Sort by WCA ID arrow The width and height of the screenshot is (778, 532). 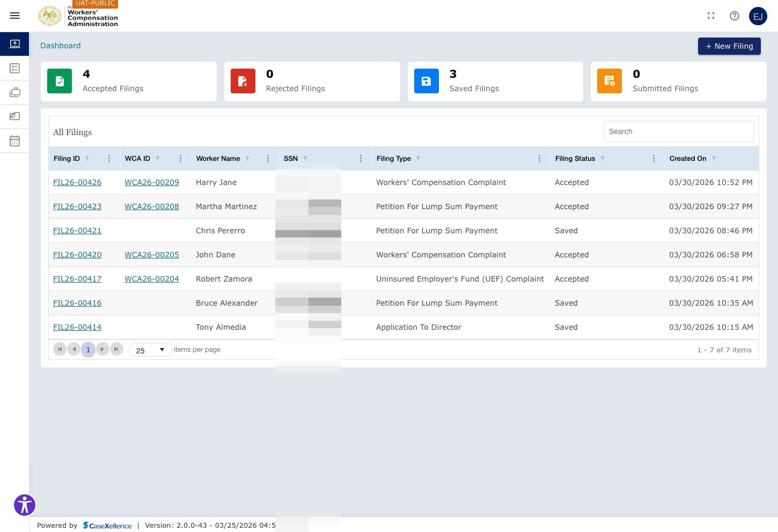(x=157, y=159)
